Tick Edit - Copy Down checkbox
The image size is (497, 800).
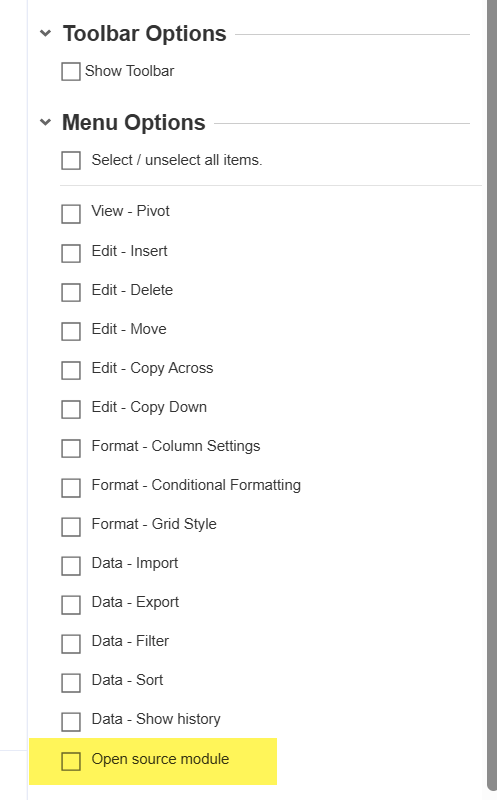click(x=71, y=409)
